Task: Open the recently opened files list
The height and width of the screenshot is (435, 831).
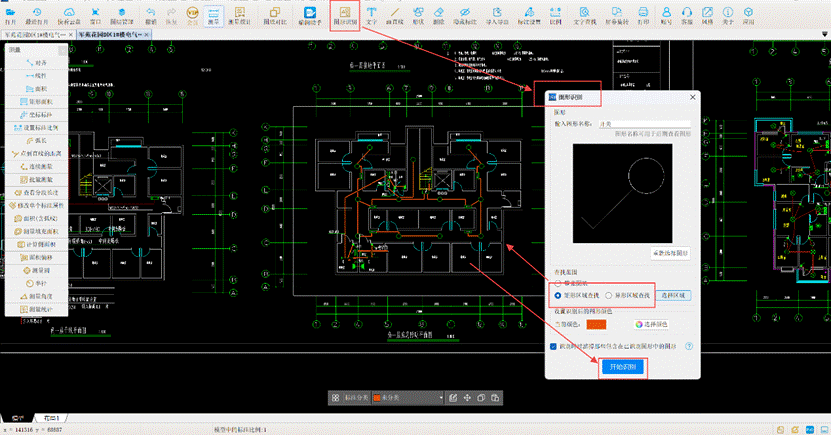Action: click(x=37, y=15)
